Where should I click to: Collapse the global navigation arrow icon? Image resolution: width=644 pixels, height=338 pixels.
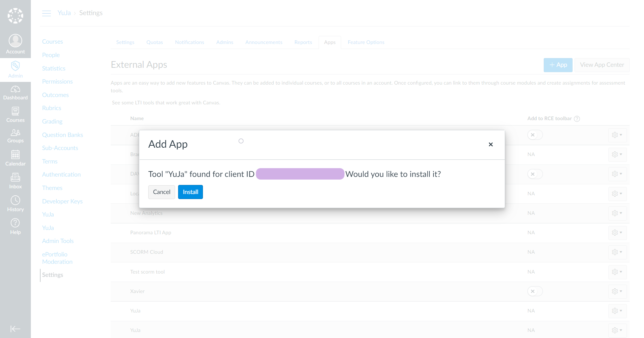pyautogui.click(x=15, y=329)
